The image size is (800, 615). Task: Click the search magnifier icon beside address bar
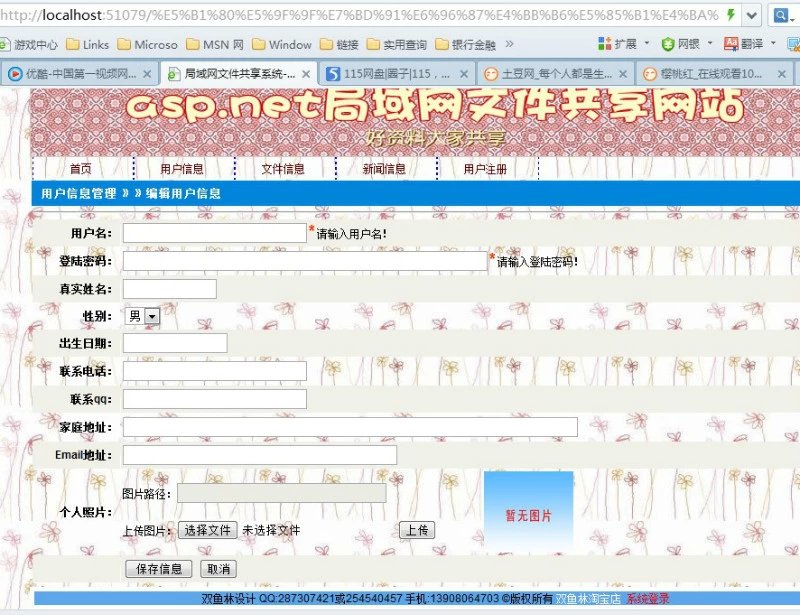coord(780,15)
